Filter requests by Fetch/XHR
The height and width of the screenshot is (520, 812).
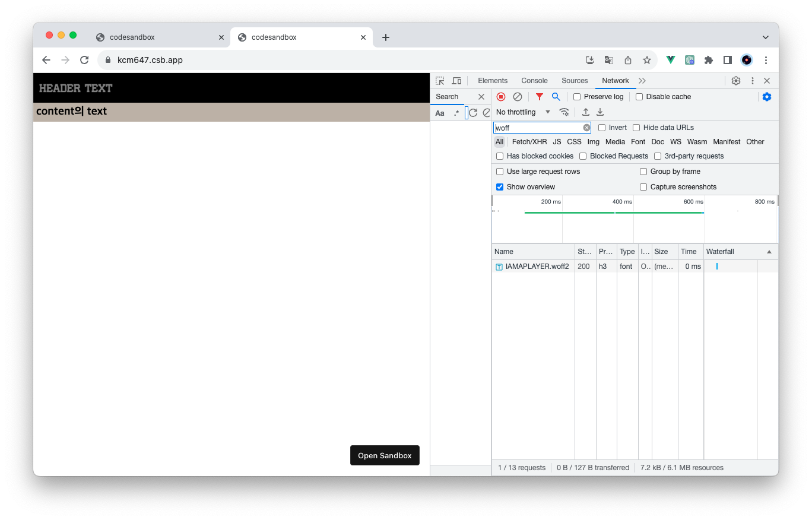tap(529, 142)
